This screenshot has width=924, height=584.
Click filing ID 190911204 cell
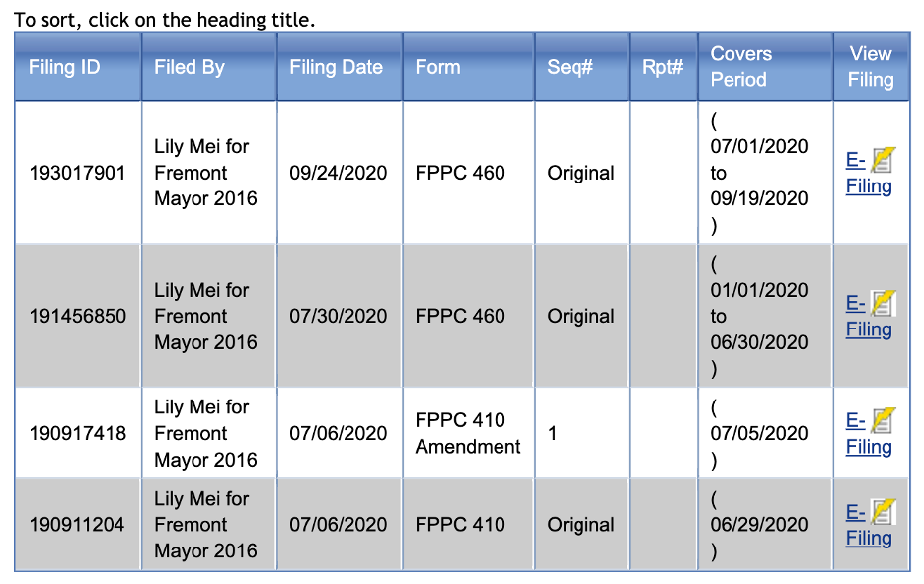click(x=77, y=525)
